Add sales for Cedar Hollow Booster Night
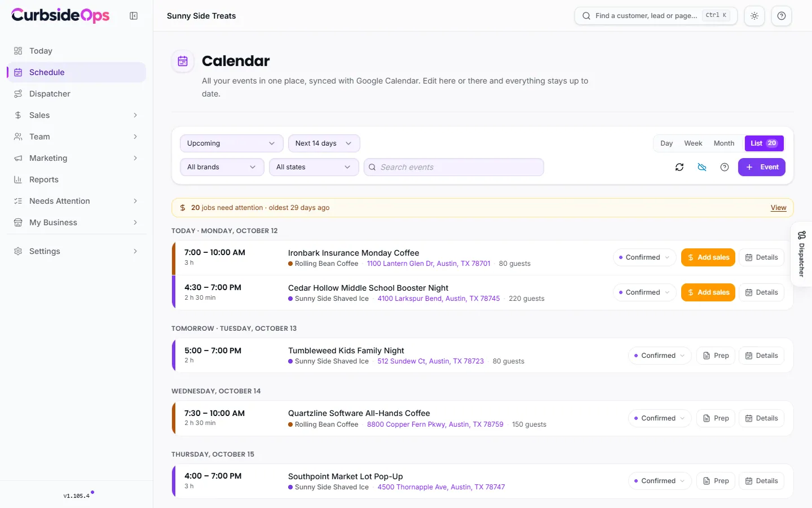Viewport: 812px width, 508px height. pyautogui.click(x=708, y=292)
